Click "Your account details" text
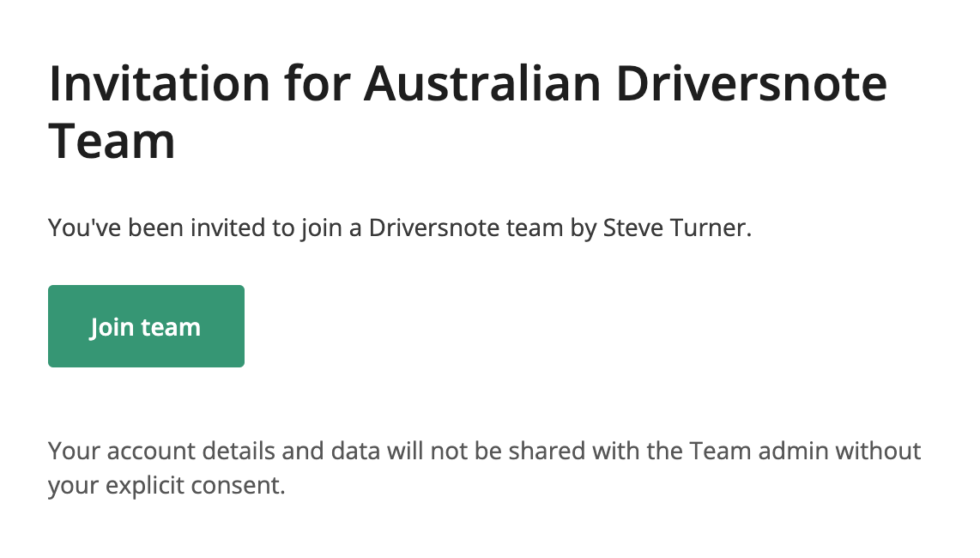Screen dimensions: 980x558 (x=162, y=451)
